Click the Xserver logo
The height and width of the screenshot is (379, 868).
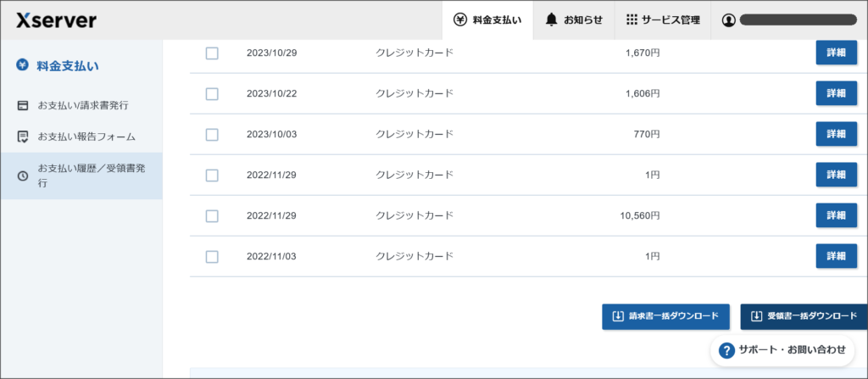tap(57, 20)
